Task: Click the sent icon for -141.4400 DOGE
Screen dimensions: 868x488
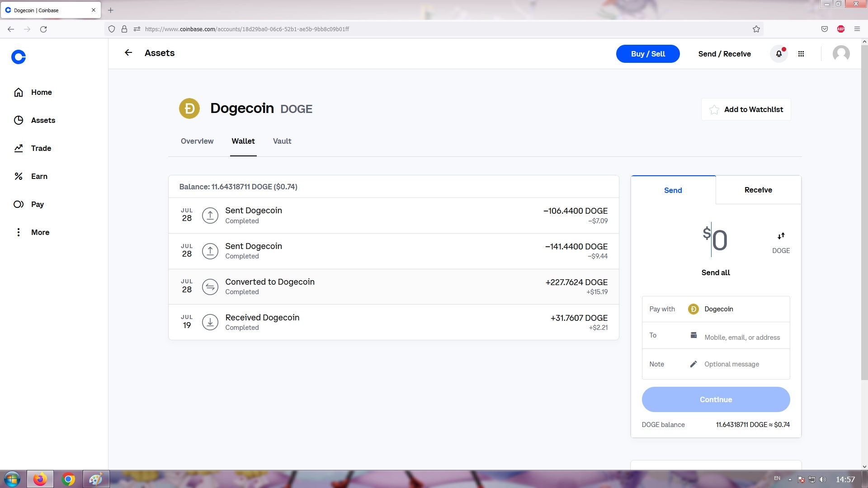Action: click(x=210, y=251)
